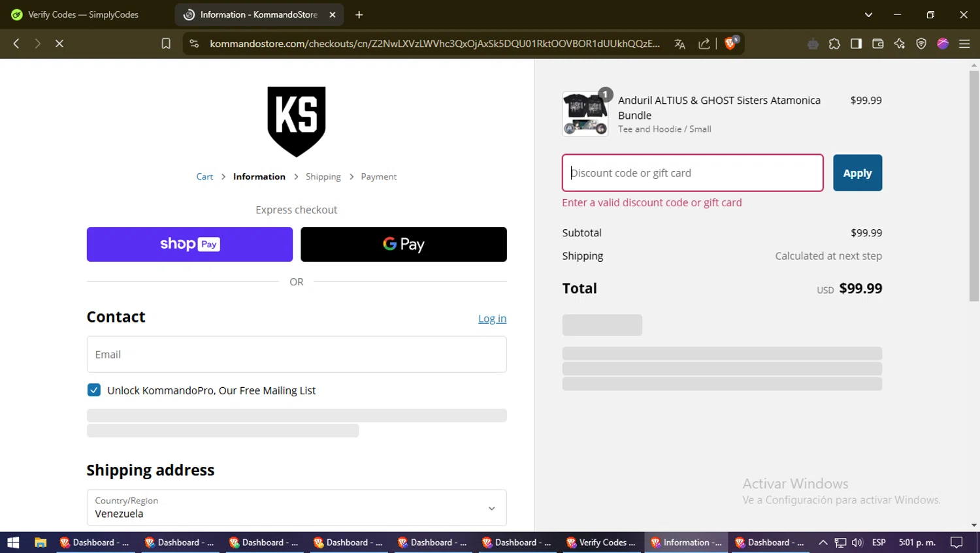Screen dimensions: 980x553
Task: Open Leo AI sparkle icon
Action: pos(900,44)
